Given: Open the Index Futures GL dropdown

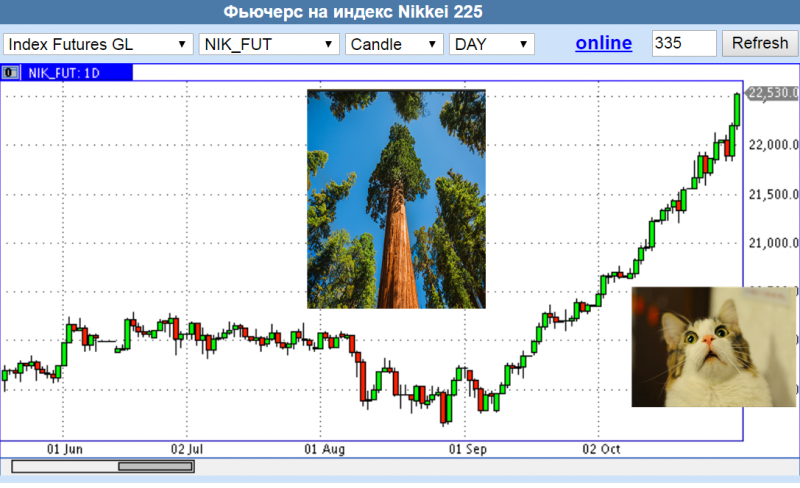Looking at the screenshot, I should click(99, 44).
